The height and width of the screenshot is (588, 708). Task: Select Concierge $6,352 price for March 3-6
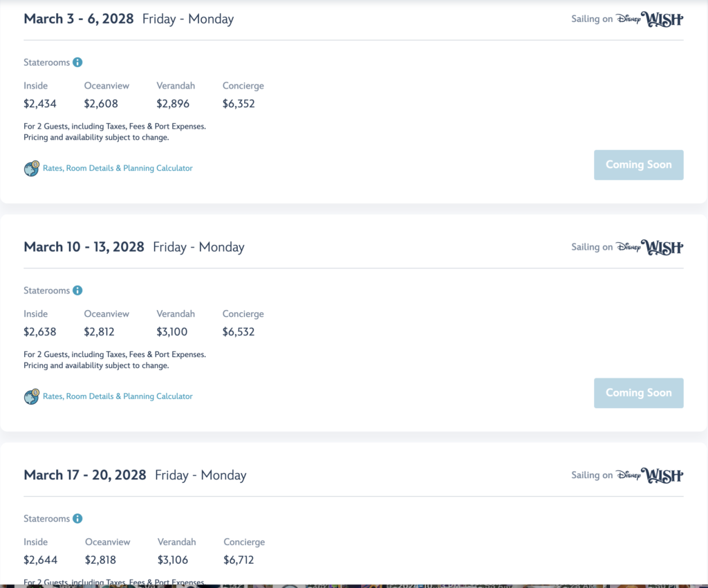point(239,104)
